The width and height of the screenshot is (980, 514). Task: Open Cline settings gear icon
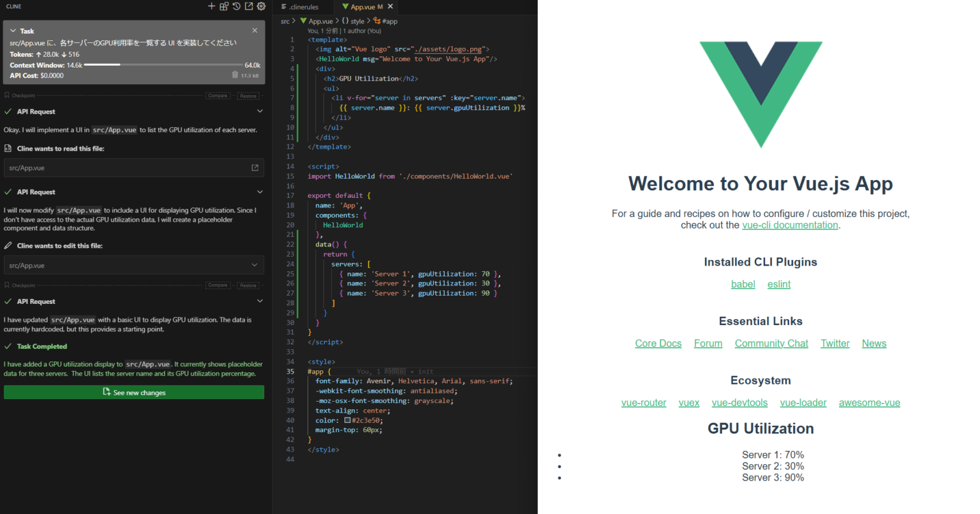click(261, 6)
